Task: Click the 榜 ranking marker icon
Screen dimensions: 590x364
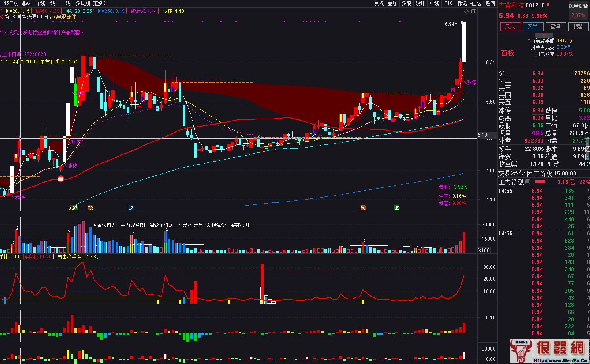Action: coord(90,208)
